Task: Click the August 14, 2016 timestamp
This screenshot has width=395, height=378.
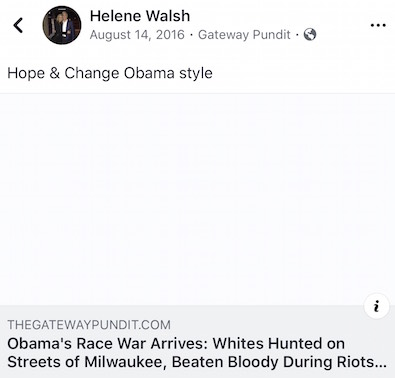Action: [137, 35]
